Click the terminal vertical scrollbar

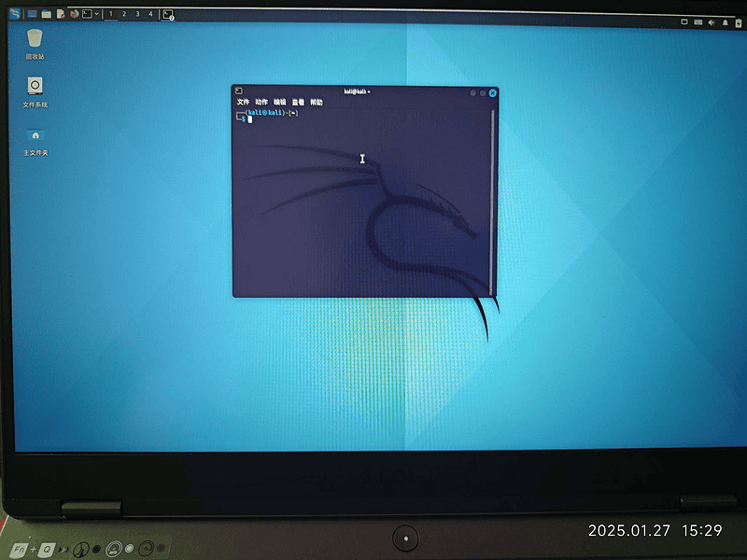pos(492,203)
